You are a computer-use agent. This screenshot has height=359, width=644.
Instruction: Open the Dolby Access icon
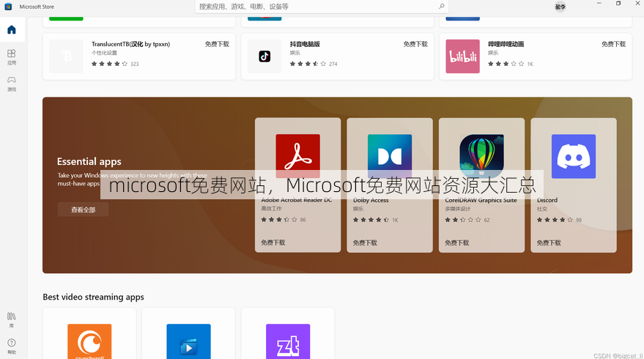390,156
